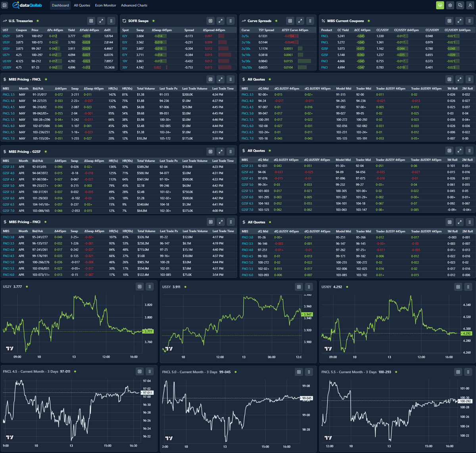Click MBS Pricing - G2SF drag handle
The width and height of the screenshot is (476, 453).
tap(231, 151)
